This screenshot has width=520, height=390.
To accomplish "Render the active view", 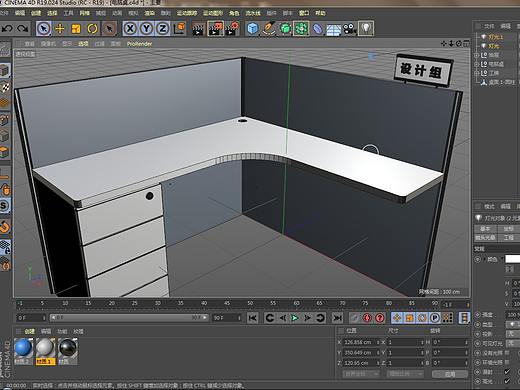I will tap(198, 29).
